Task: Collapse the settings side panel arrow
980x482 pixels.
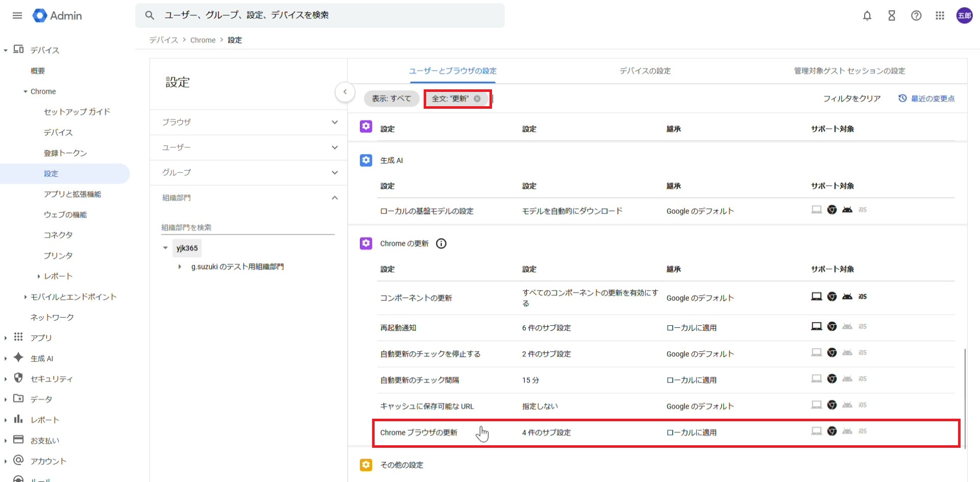Action: tap(345, 92)
